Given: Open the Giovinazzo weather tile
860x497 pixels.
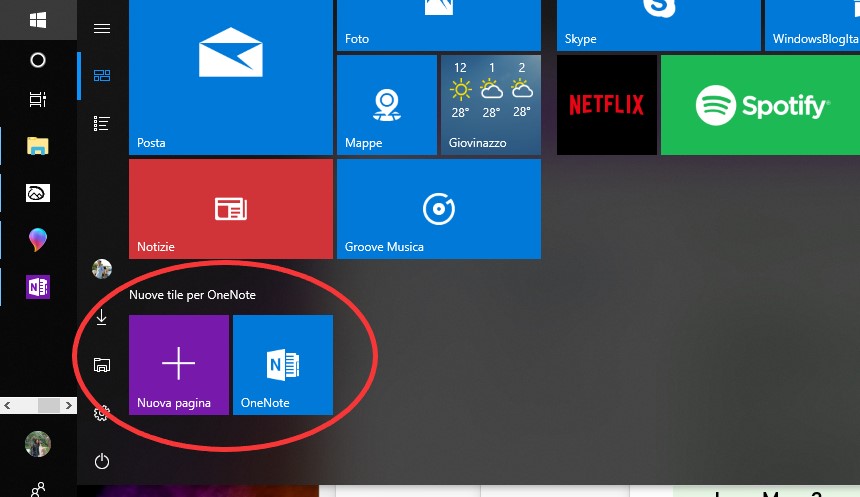Looking at the screenshot, I should (x=491, y=105).
